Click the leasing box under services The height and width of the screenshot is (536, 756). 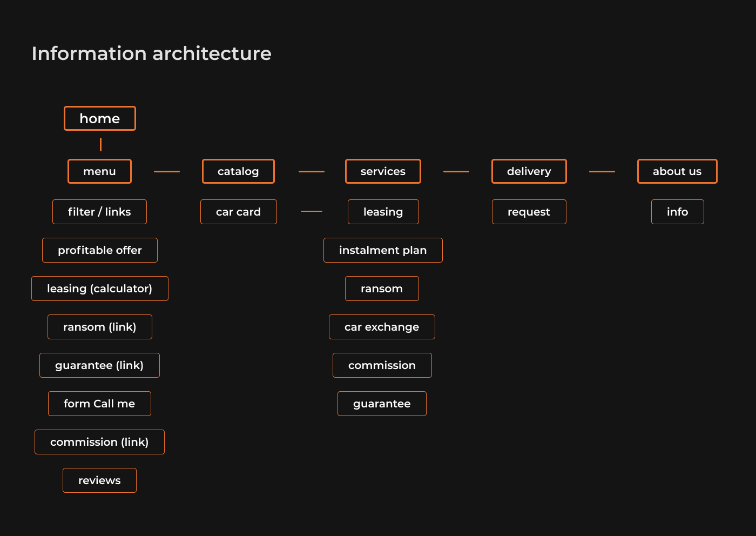[383, 212]
